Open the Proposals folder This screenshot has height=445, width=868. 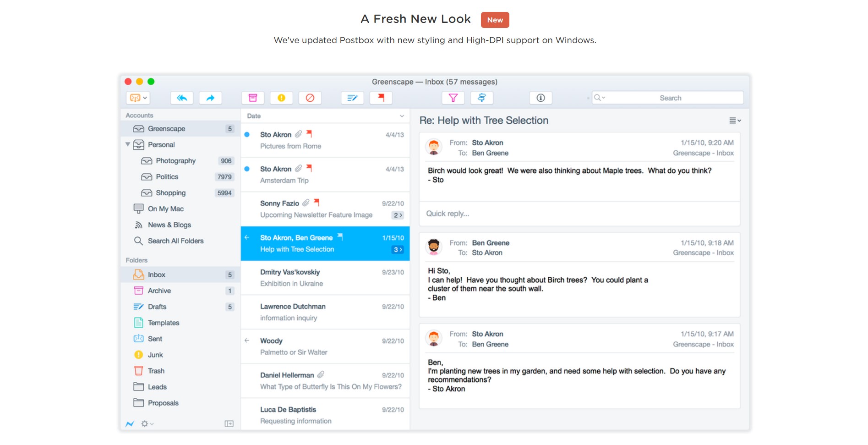tap(180, 403)
